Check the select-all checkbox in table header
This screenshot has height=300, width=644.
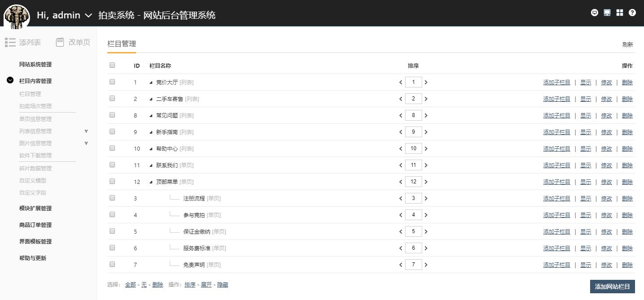(x=112, y=65)
